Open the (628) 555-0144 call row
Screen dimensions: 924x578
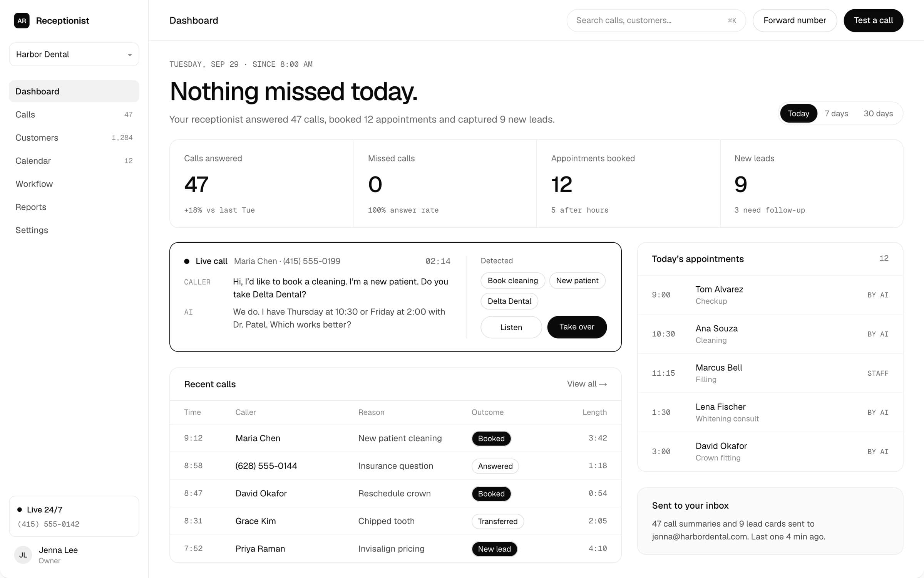pos(395,466)
